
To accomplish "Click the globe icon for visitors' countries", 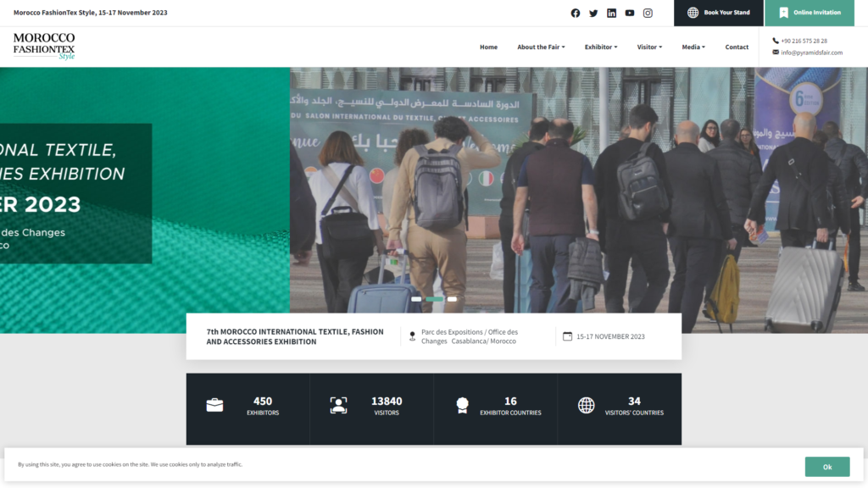I will (x=587, y=405).
